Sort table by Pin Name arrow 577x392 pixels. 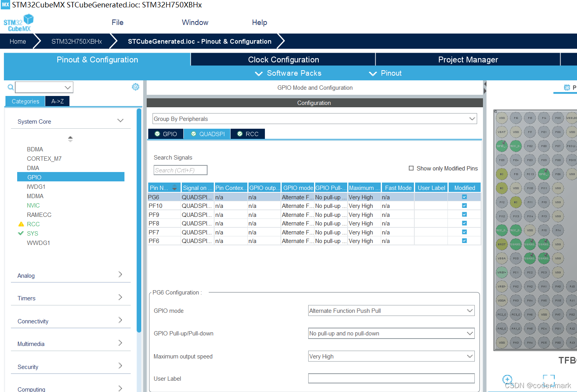tap(174, 188)
